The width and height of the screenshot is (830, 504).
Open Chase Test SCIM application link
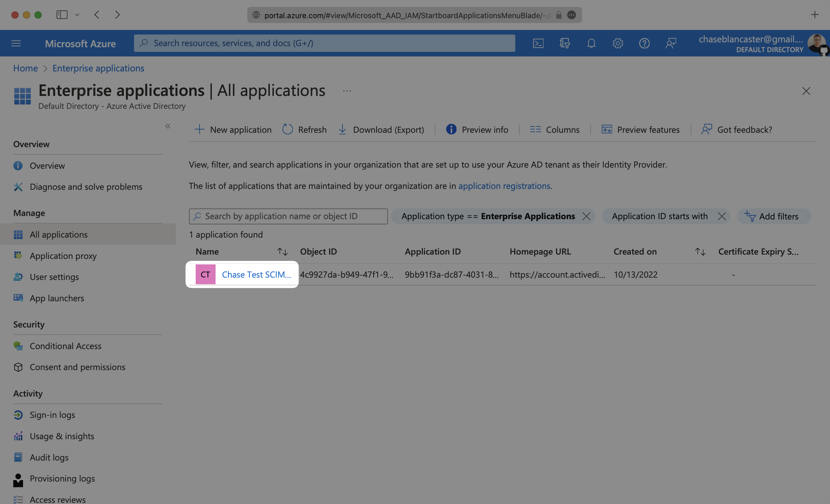pyautogui.click(x=256, y=274)
